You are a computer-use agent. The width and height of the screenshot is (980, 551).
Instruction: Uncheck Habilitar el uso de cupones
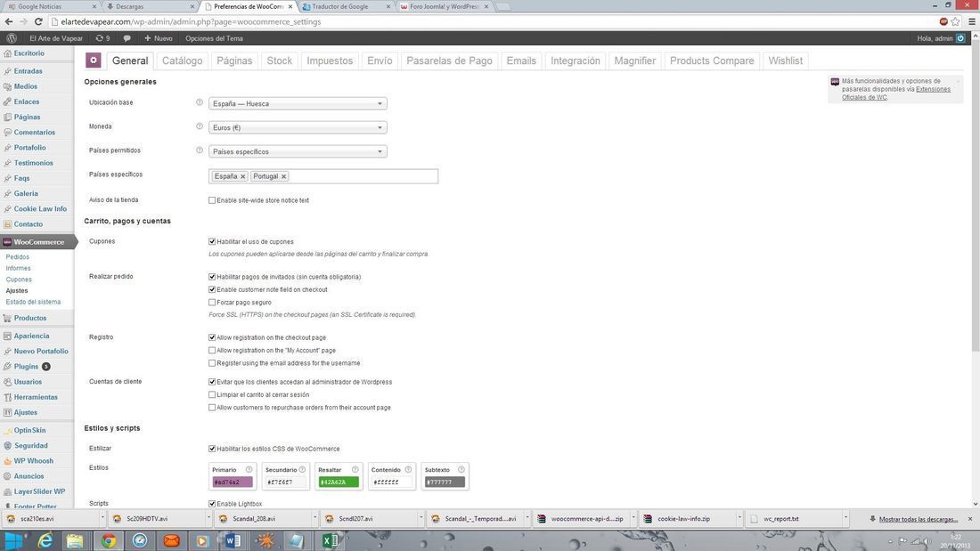pos(212,241)
